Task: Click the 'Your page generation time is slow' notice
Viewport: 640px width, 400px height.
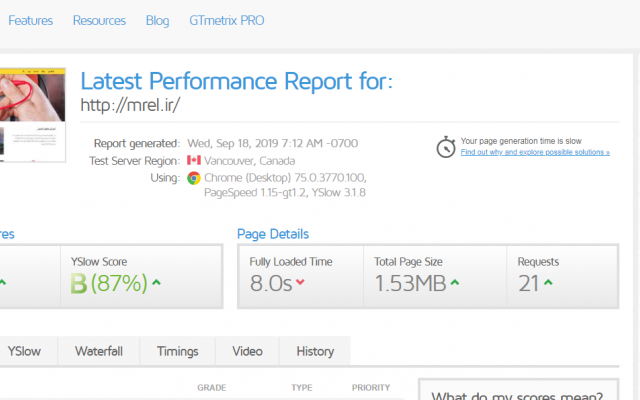Action: click(521, 141)
